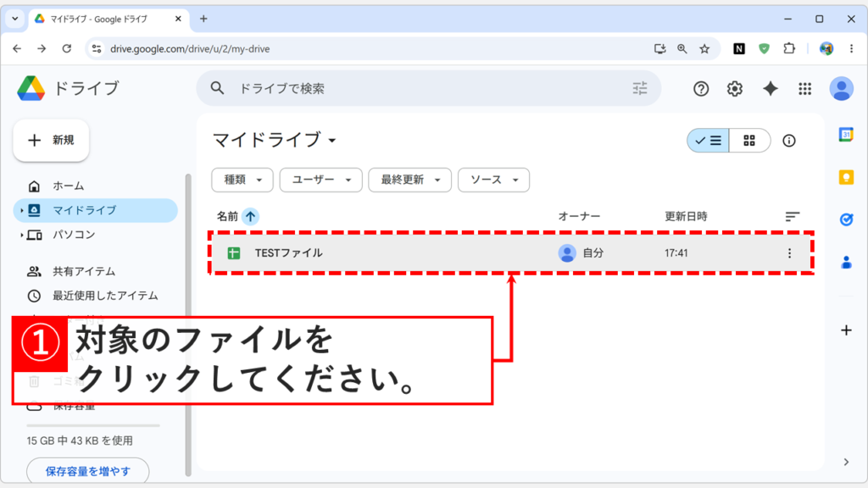Click the sidebar vertical scrollbar

[x=187, y=324]
